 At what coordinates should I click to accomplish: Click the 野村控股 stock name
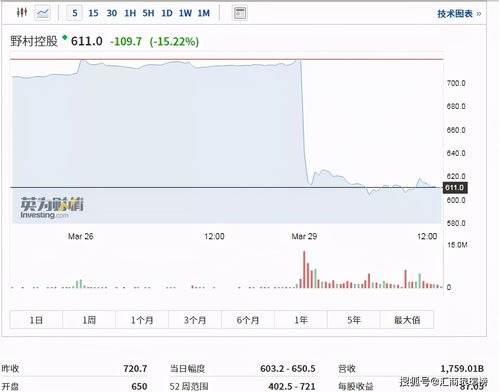coord(34,41)
